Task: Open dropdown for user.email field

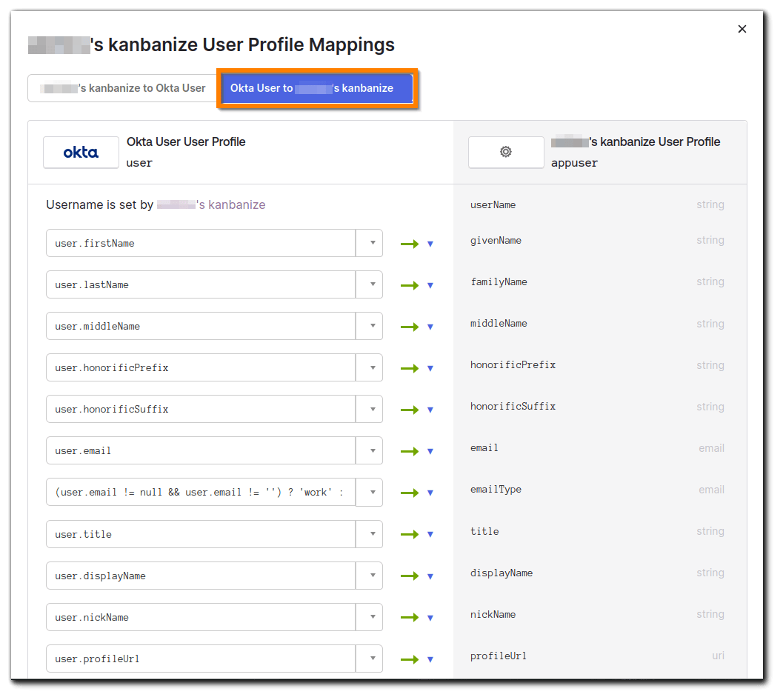Action: click(x=370, y=450)
